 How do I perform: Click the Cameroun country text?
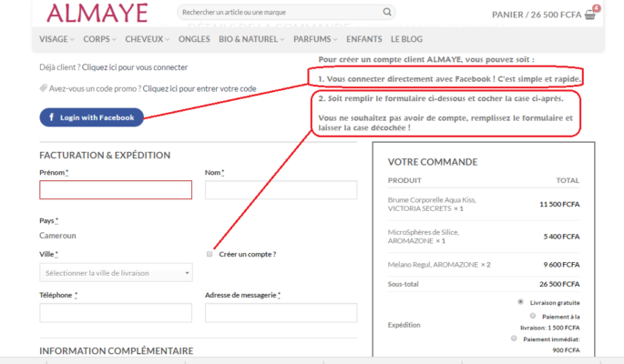57,236
